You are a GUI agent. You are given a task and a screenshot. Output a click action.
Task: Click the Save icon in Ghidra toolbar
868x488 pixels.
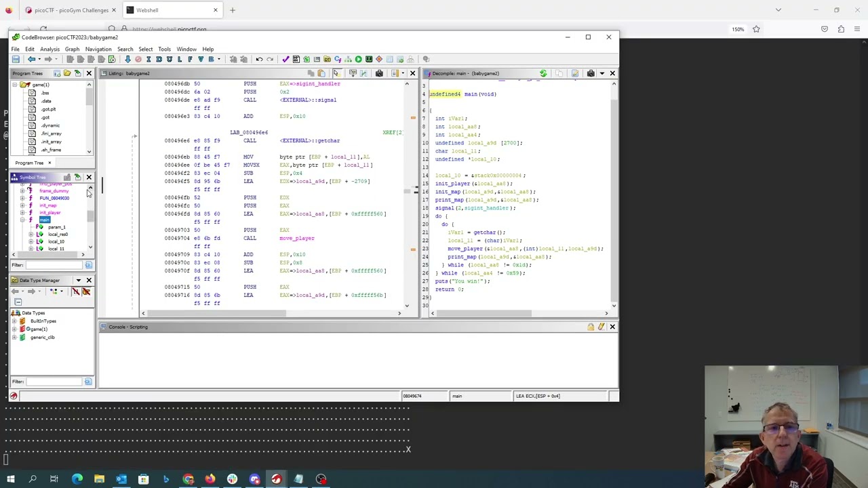tap(16, 59)
